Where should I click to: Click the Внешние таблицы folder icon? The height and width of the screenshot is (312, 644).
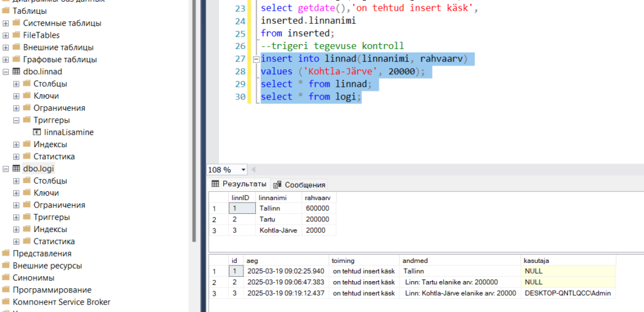pos(16,48)
